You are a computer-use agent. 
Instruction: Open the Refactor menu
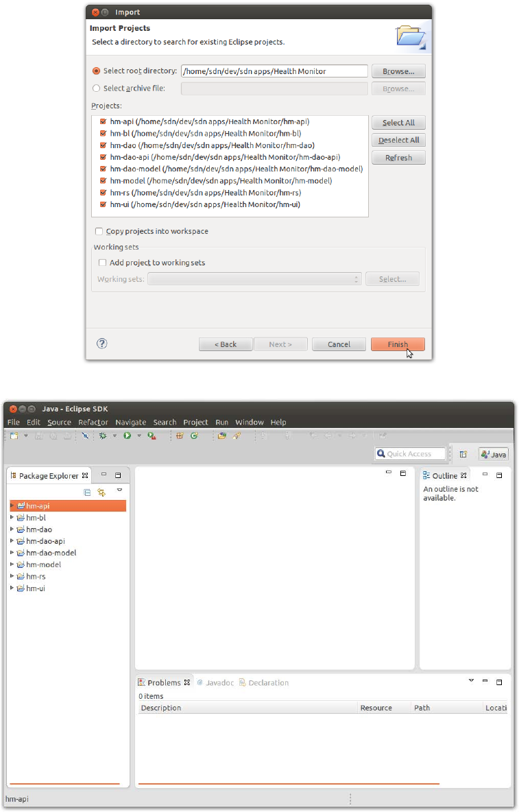(x=93, y=422)
